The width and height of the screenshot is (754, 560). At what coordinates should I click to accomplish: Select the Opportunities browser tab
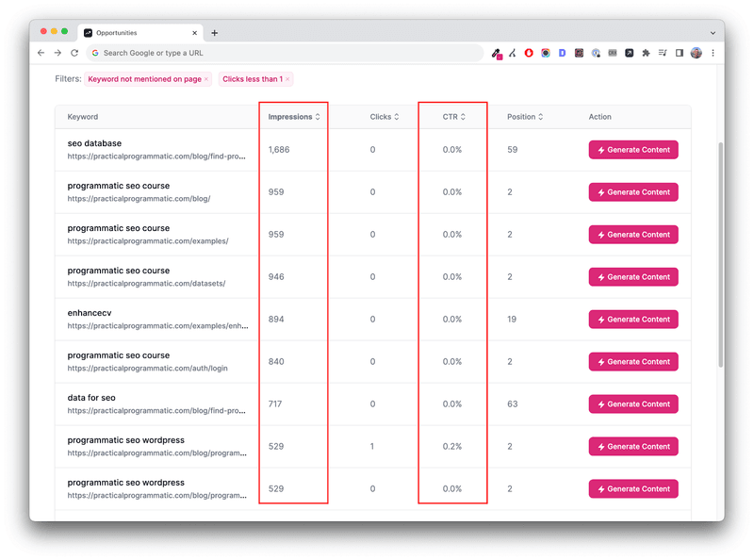point(139,33)
